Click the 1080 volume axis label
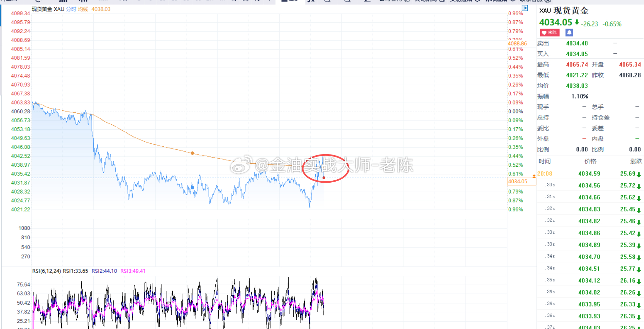Image resolution: width=644 pixels, height=329 pixels. 24,228
